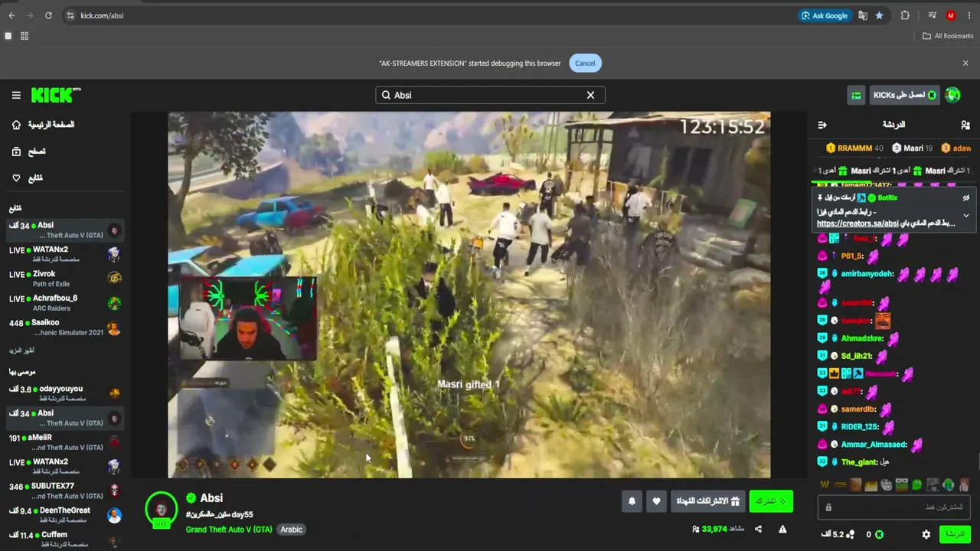The width and height of the screenshot is (980, 551).
Task: Click username Ammar_Almasaed in chat
Action: pos(874,445)
